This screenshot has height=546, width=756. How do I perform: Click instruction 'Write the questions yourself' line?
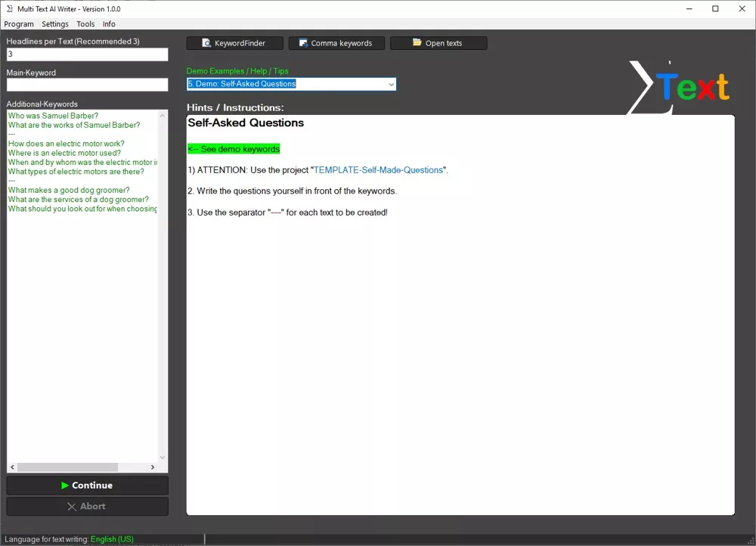tap(292, 191)
